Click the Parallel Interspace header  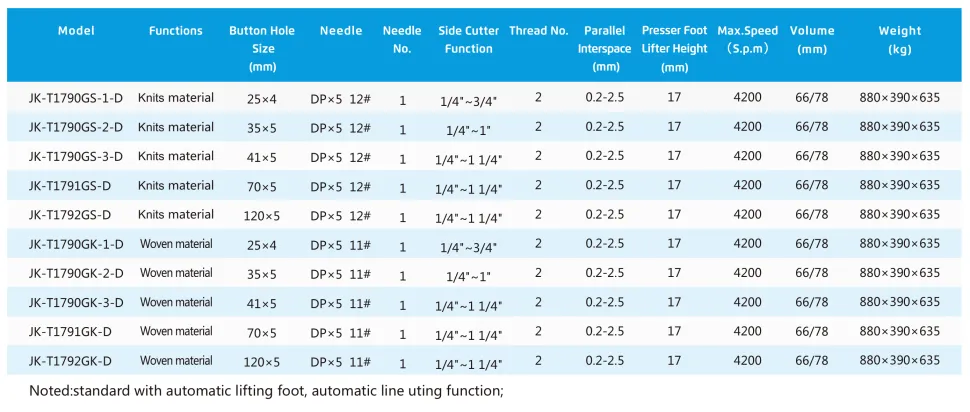click(605, 48)
